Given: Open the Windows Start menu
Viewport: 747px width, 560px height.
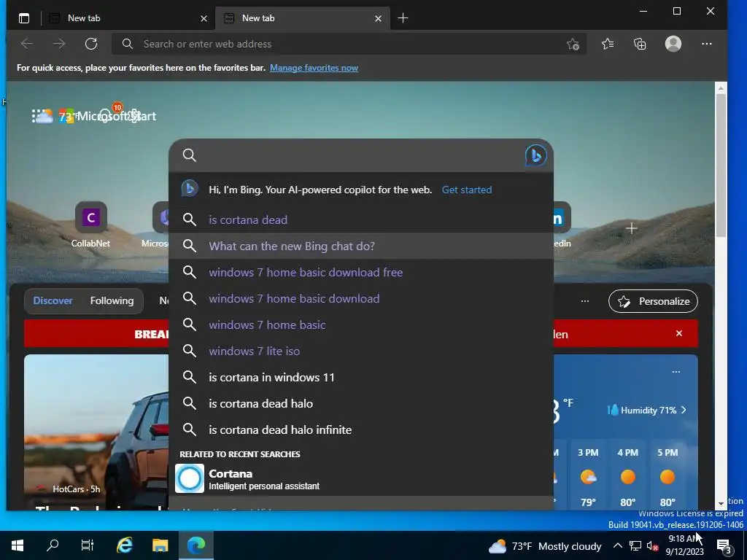Looking at the screenshot, I should pos(18,545).
